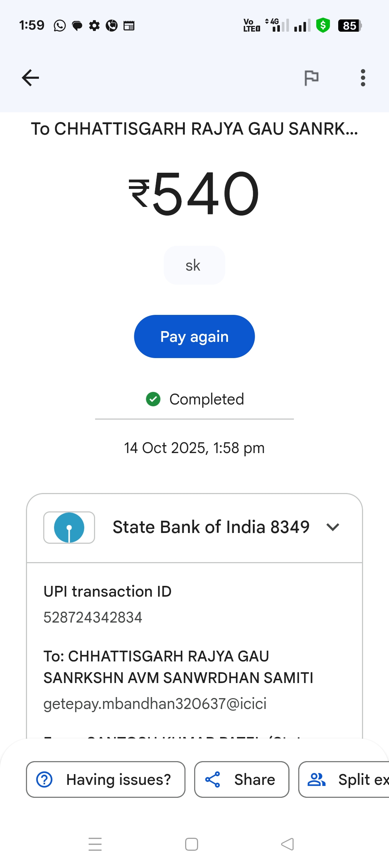The width and height of the screenshot is (389, 868).
Task: Tap the sk note chip
Action: pos(194,265)
